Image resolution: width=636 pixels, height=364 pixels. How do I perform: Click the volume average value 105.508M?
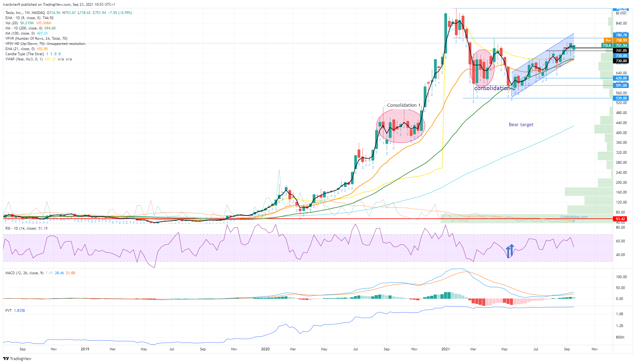click(x=44, y=23)
